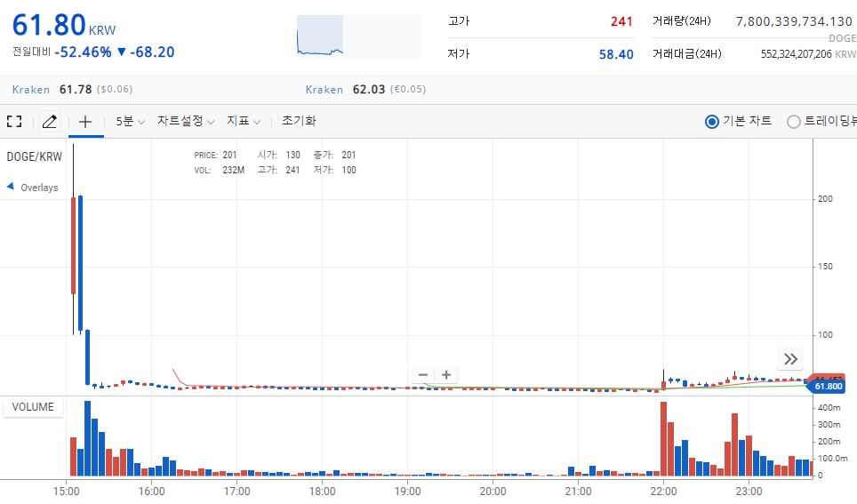Jump to latest candles double-arrow
The height and width of the screenshot is (504, 857).
click(x=790, y=359)
